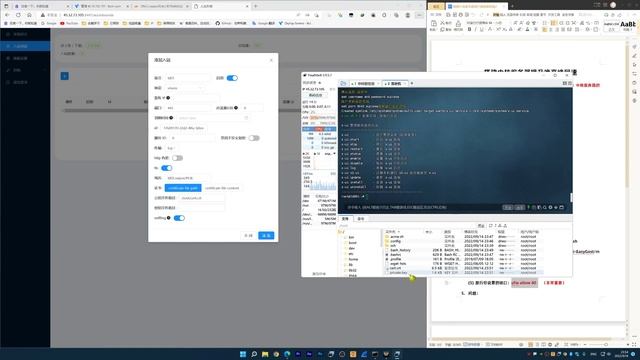This screenshot has width=640, height=360.
Task: Select the certificate file path option
Action: (183, 188)
